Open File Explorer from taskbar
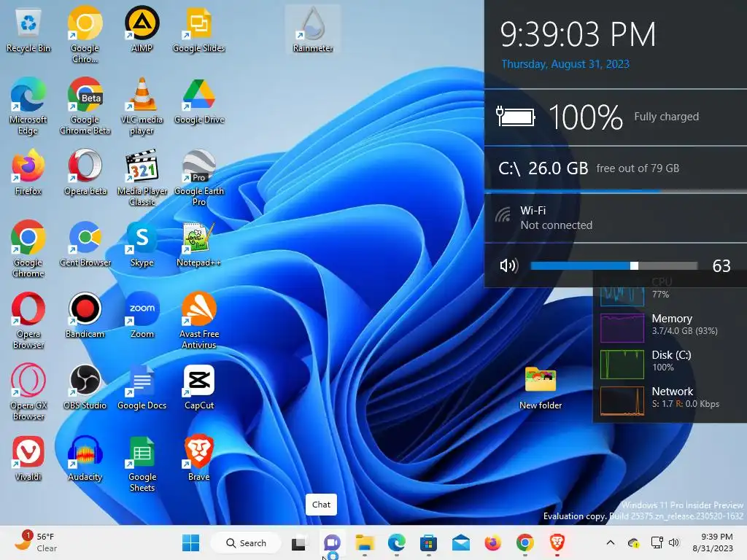This screenshot has width=747, height=560. 365,542
